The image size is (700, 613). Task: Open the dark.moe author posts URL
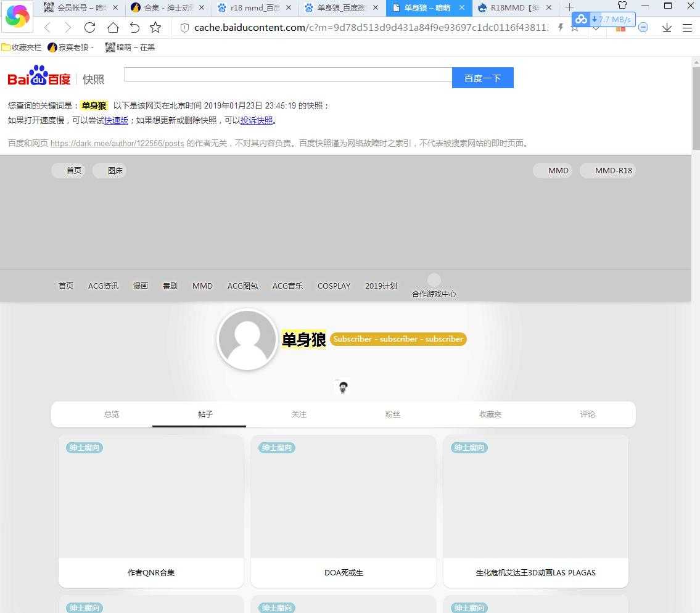tap(117, 143)
